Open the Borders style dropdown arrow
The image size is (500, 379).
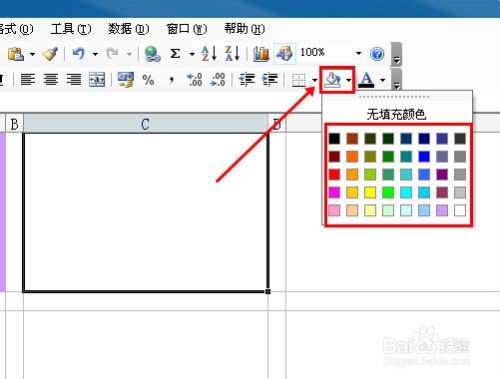pos(315,80)
